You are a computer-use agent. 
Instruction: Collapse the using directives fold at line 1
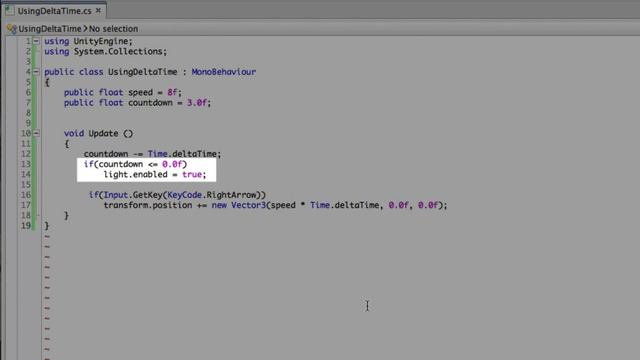[x=36, y=41]
